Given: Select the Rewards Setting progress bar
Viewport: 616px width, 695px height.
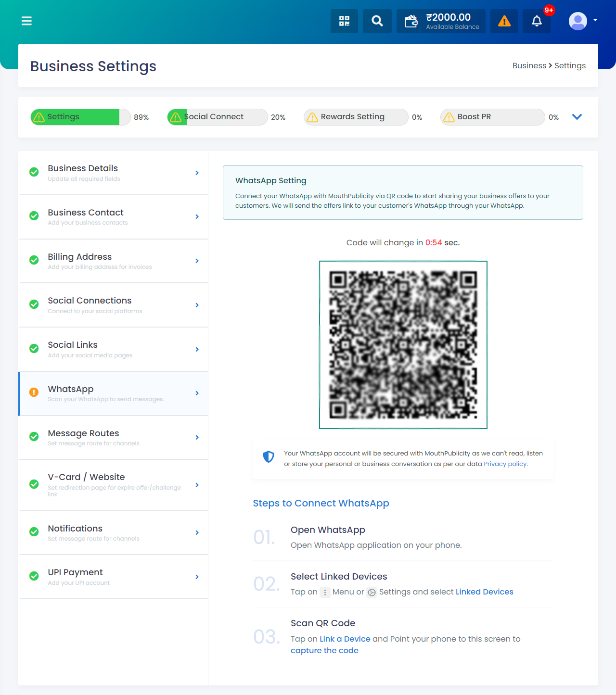Looking at the screenshot, I should click(x=356, y=117).
